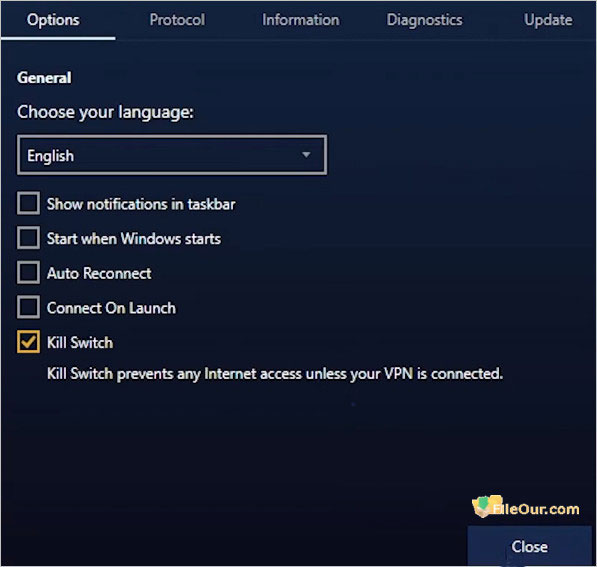Click the Close button
This screenshot has width=597, height=567.
click(529, 546)
